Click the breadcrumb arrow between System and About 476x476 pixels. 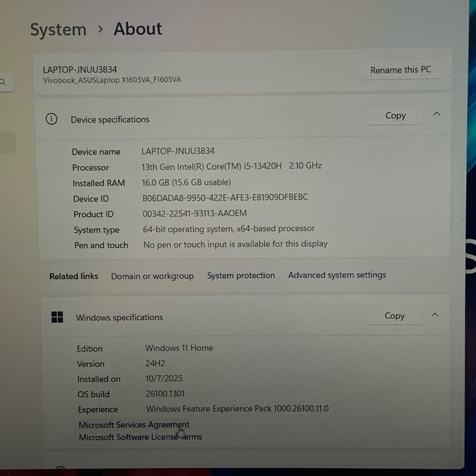[x=100, y=30]
